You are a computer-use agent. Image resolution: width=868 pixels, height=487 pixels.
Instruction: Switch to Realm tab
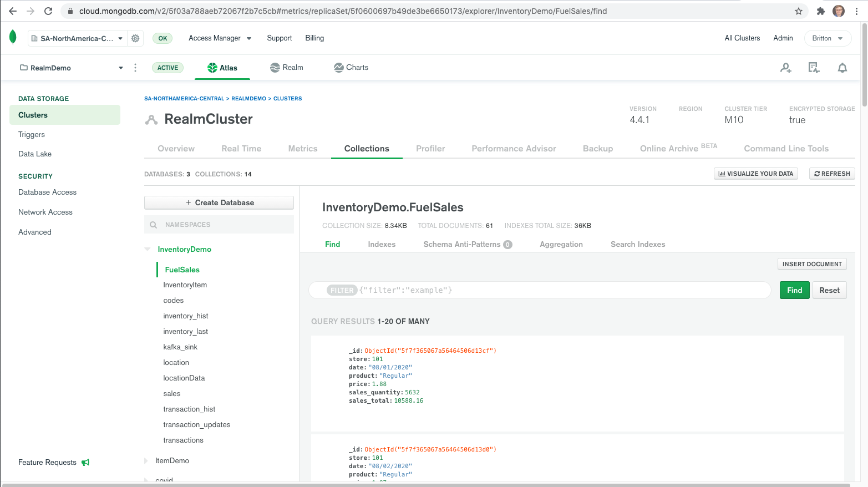(287, 68)
